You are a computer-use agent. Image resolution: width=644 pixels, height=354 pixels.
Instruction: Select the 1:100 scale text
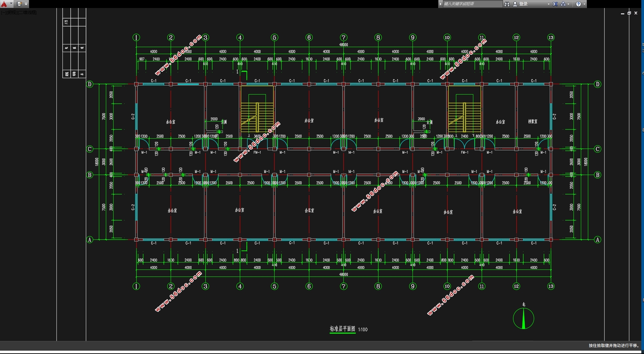tap(363, 330)
